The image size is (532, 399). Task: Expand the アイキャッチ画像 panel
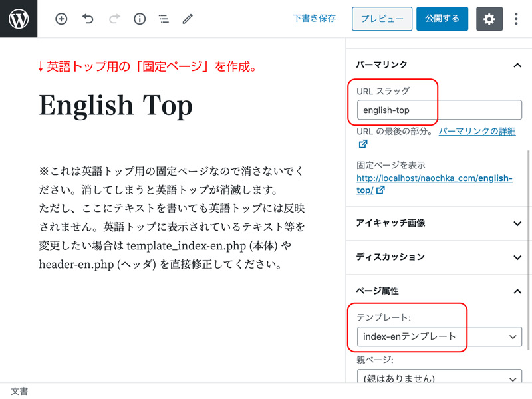click(x=517, y=223)
